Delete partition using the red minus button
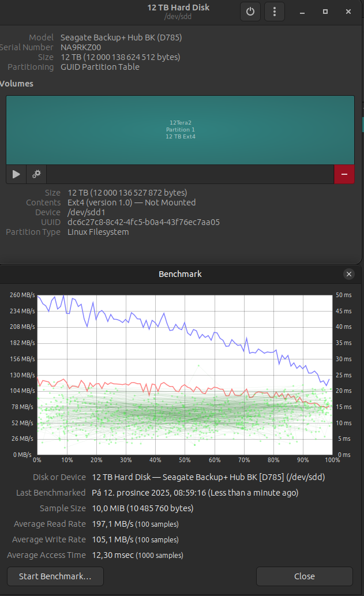 point(344,174)
